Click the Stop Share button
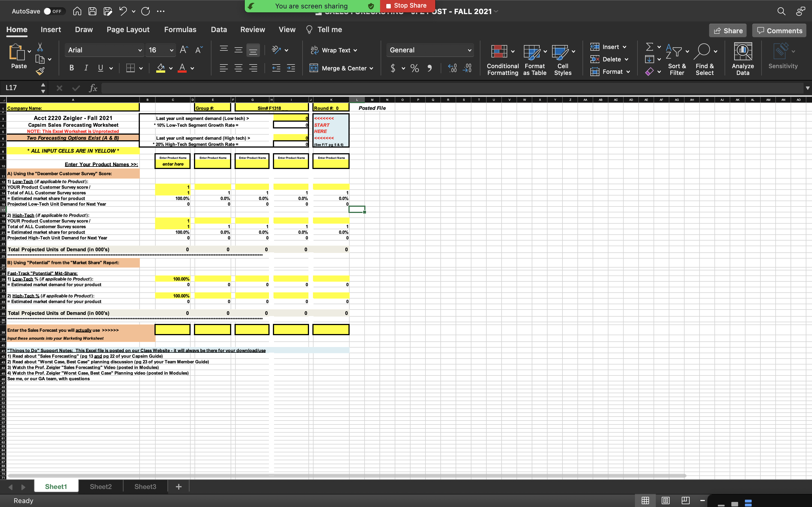The image size is (812, 507). click(407, 6)
